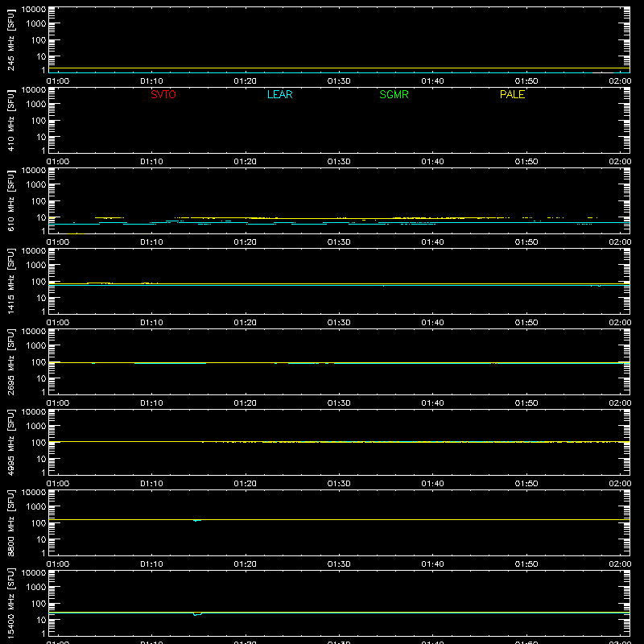Click the 1000 tick of the 4995 MHz panel

36,427
